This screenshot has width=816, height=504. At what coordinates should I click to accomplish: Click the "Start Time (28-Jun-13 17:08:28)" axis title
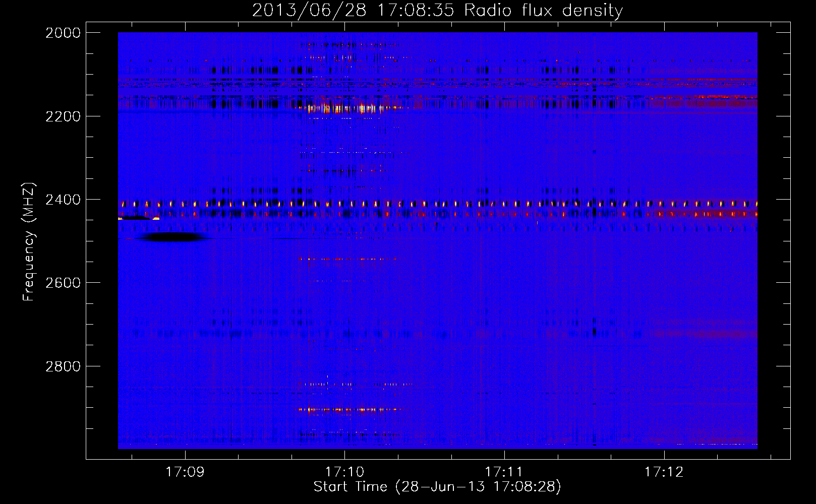click(x=437, y=487)
